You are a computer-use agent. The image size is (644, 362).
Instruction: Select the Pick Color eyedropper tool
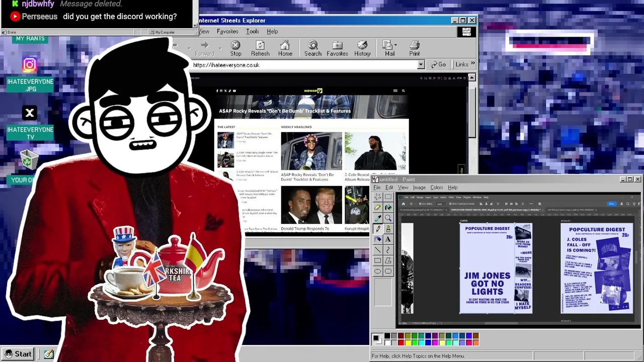[377, 218]
